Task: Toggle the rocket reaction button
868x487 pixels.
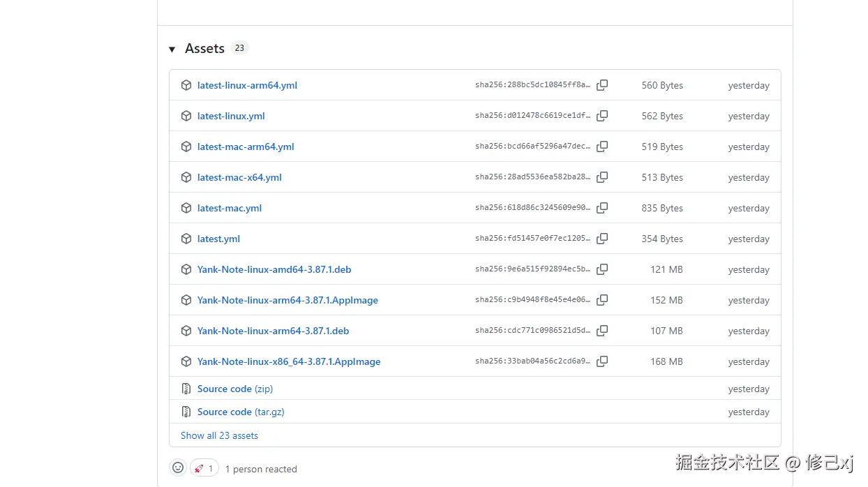Action: 204,468
